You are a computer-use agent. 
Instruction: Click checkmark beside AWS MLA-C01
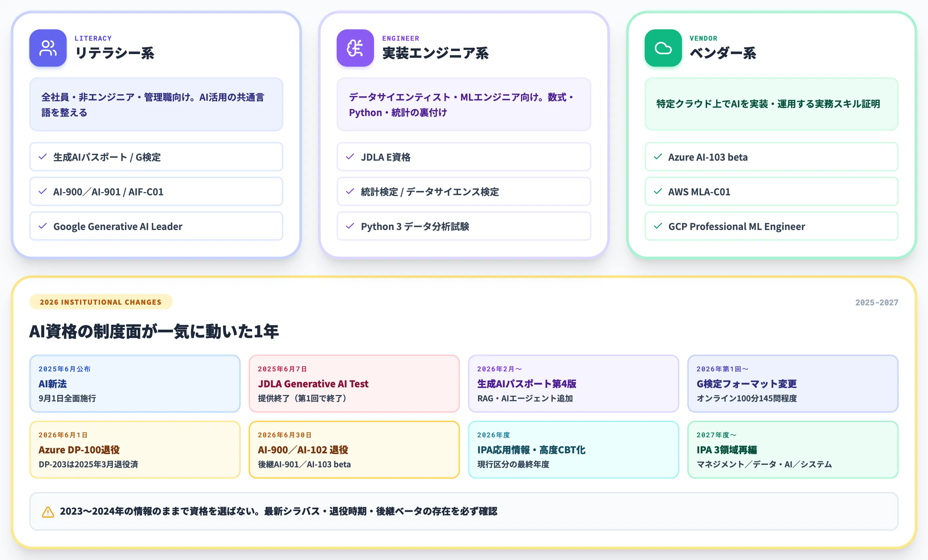click(x=658, y=191)
